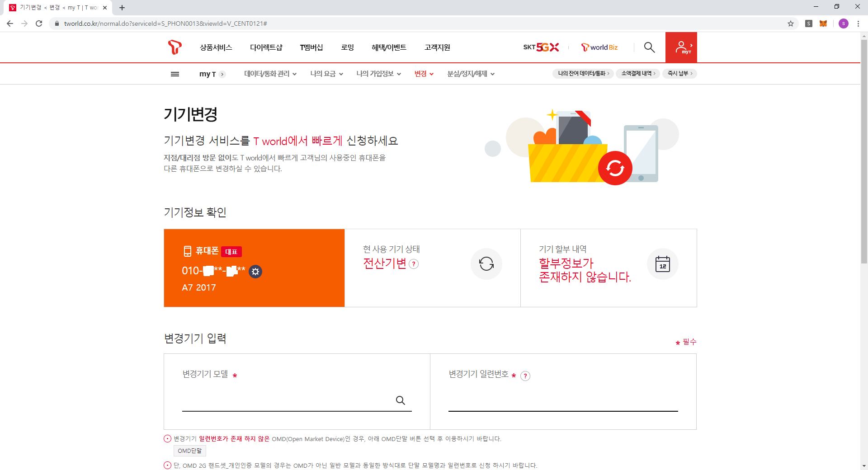The width and height of the screenshot is (868, 470).
Task: Close the 기기변경 browser tab
Action: (105, 8)
